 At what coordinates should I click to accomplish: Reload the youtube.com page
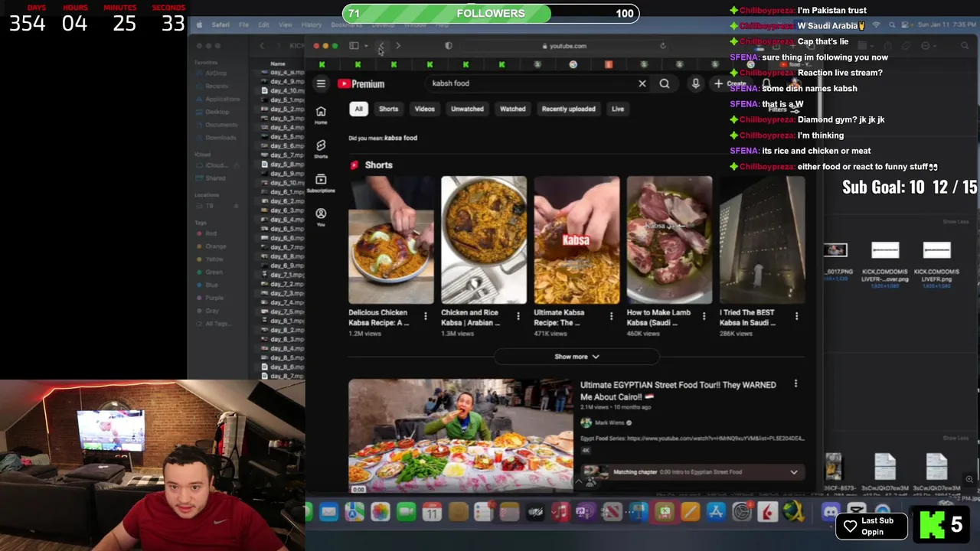(x=663, y=46)
